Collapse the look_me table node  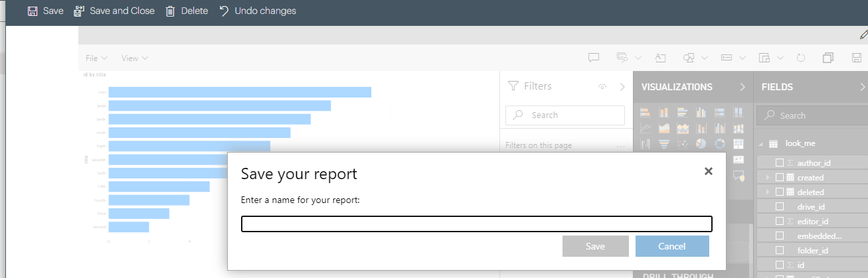coord(761,143)
